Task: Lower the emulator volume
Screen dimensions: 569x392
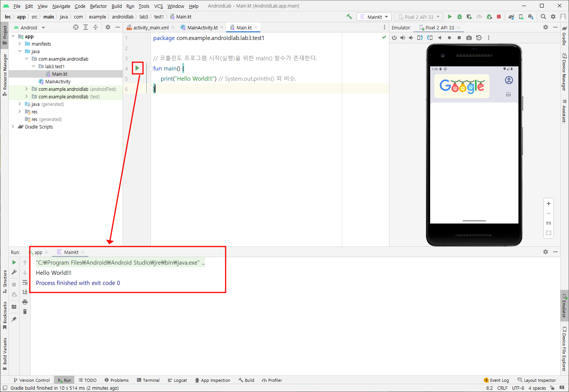Action: click(411, 38)
